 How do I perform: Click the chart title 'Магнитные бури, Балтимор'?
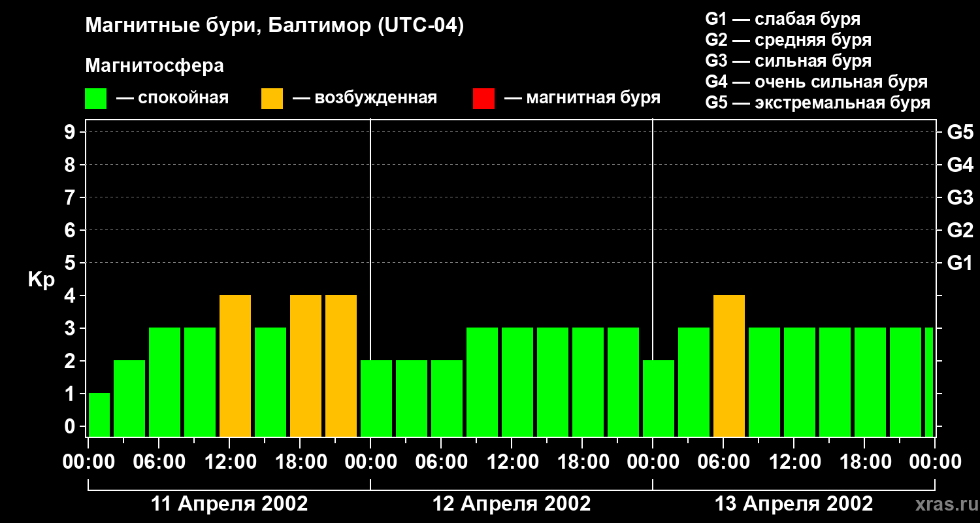tap(274, 26)
